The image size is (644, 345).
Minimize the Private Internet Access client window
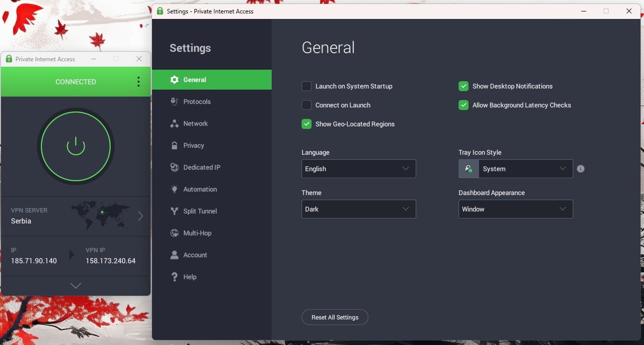tap(94, 59)
